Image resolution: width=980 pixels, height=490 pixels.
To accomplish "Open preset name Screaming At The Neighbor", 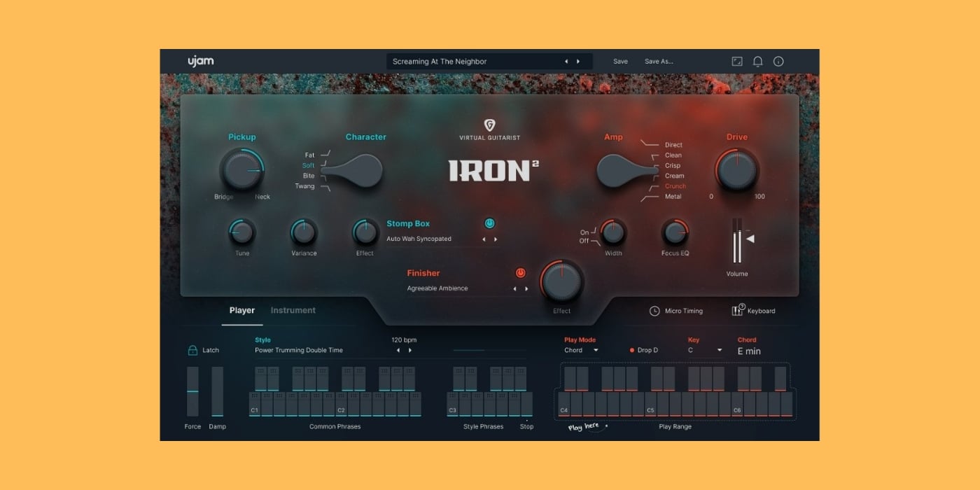I will 440,62.
